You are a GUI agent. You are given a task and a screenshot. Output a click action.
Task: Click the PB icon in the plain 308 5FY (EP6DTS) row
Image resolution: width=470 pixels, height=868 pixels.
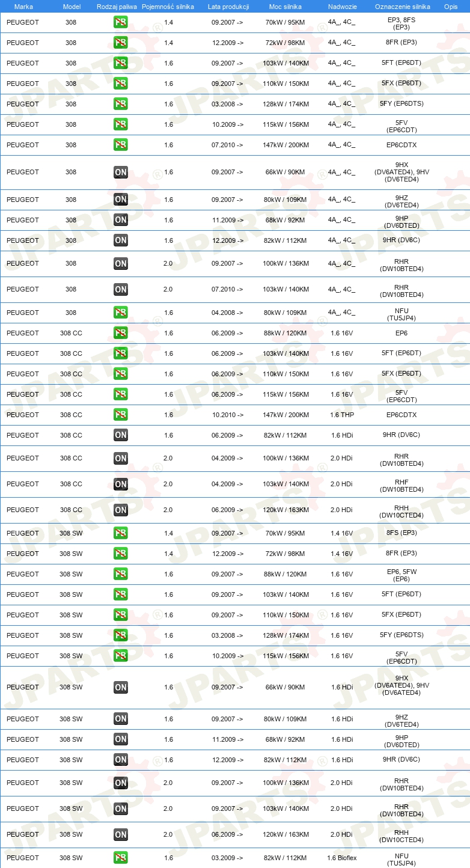121,104
